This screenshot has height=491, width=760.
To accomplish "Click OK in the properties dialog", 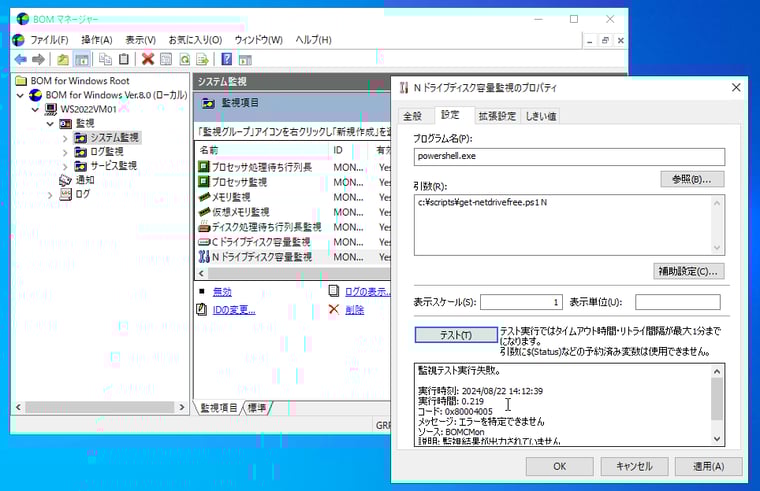I will [559, 466].
